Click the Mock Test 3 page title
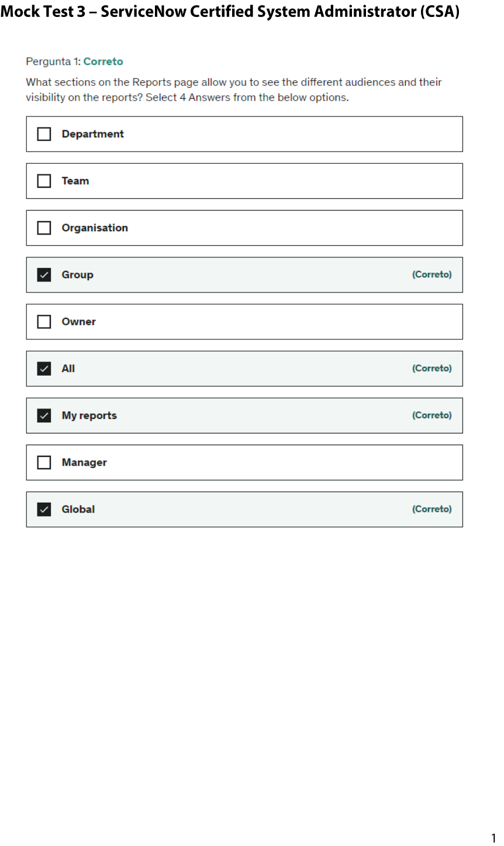This screenshot has width=504, height=846. coord(230,12)
